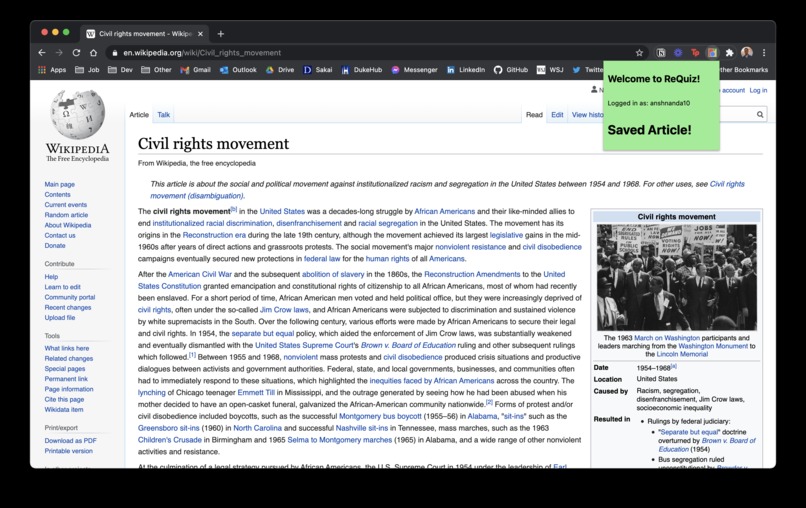Select the Edit tab
806x508 pixels.
557,115
